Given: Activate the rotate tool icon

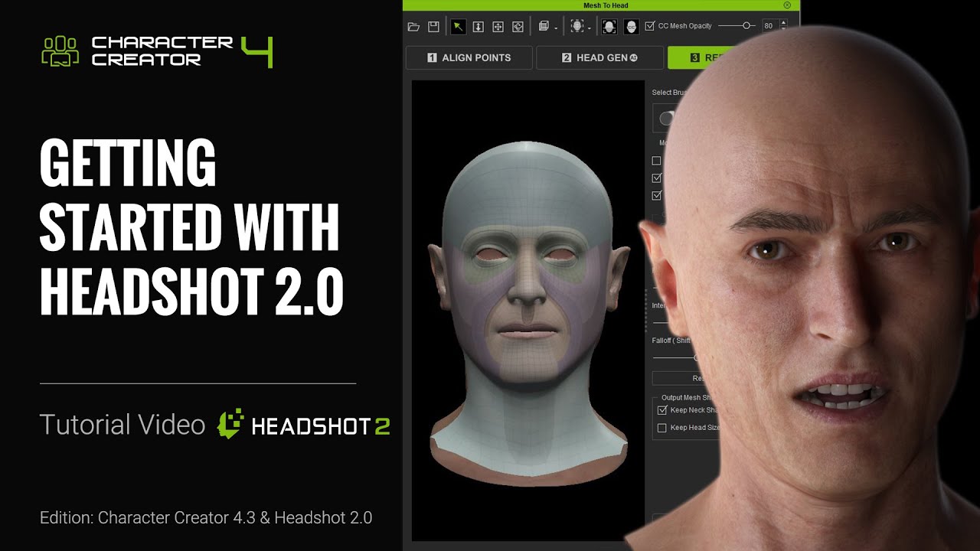Looking at the screenshot, I should tap(518, 27).
